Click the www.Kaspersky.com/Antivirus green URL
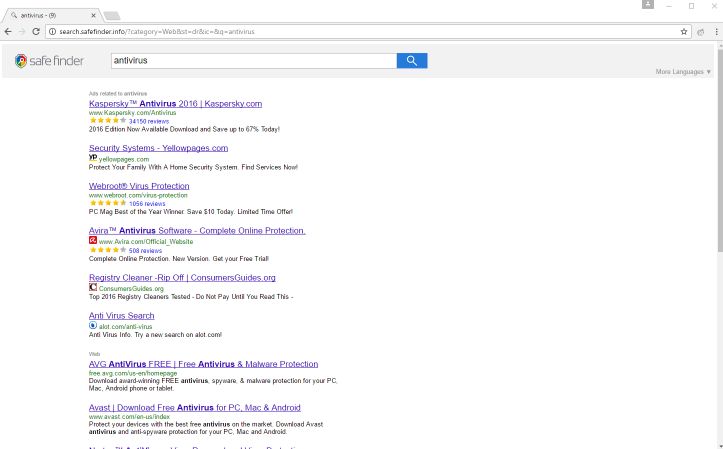Image resolution: width=723 pixels, height=449 pixels. pyautogui.click(x=132, y=112)
